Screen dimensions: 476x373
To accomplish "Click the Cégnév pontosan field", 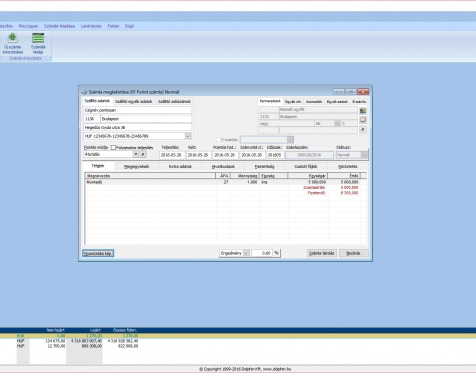I will pyautogui.click(x=137, y=110).
